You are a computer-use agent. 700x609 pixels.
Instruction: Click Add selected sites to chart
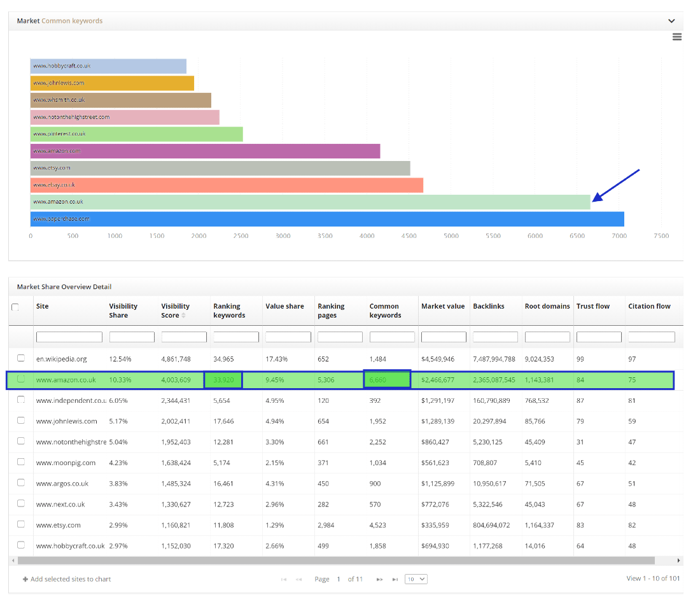tap(71, 579)
